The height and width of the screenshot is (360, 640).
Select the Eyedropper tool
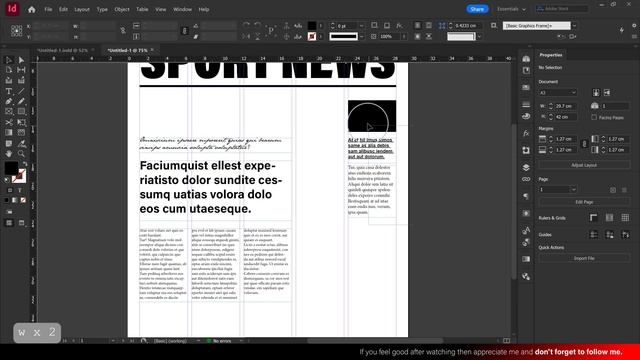[x=21, y=143]
